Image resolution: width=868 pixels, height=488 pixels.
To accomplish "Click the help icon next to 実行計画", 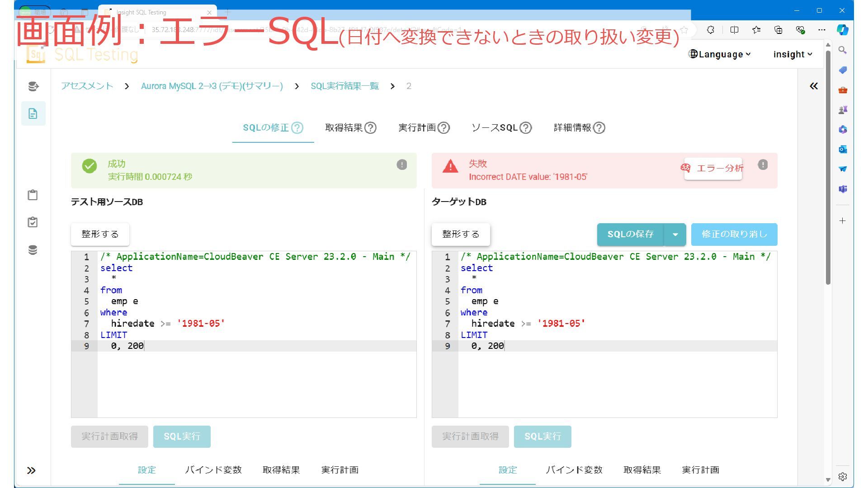I will tap(444, 128).
